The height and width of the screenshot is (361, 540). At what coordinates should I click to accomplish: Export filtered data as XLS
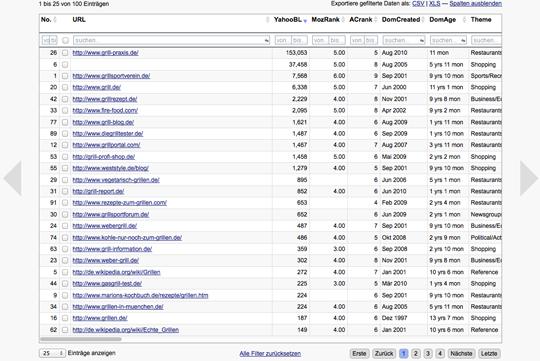(435, 3)
